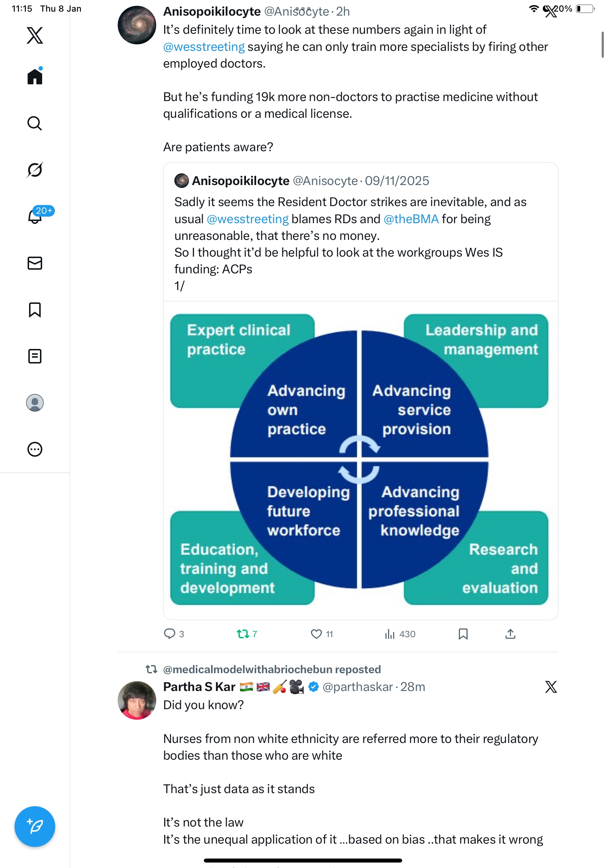Reply to Anisopoikilocyte's post
The height and width of the screenshot is (868, 606).
169,634
